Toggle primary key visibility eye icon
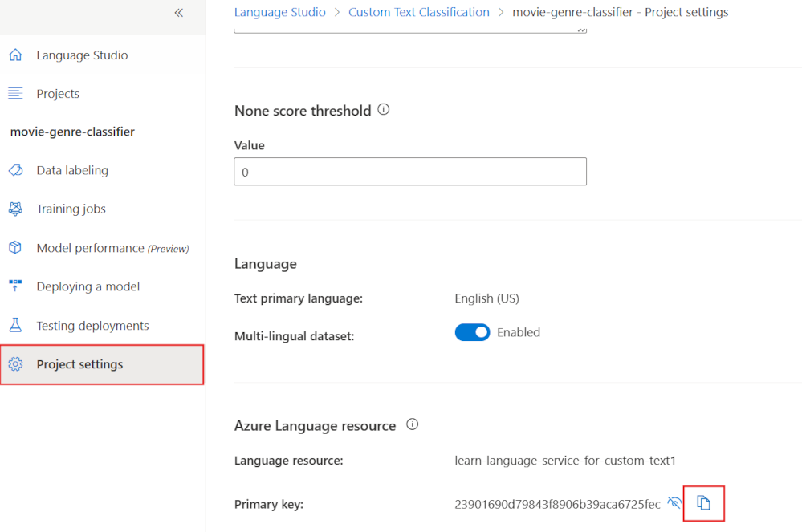The width and height of the screenshot is (802, 532). pyautogui.click(x=674, y=503)
